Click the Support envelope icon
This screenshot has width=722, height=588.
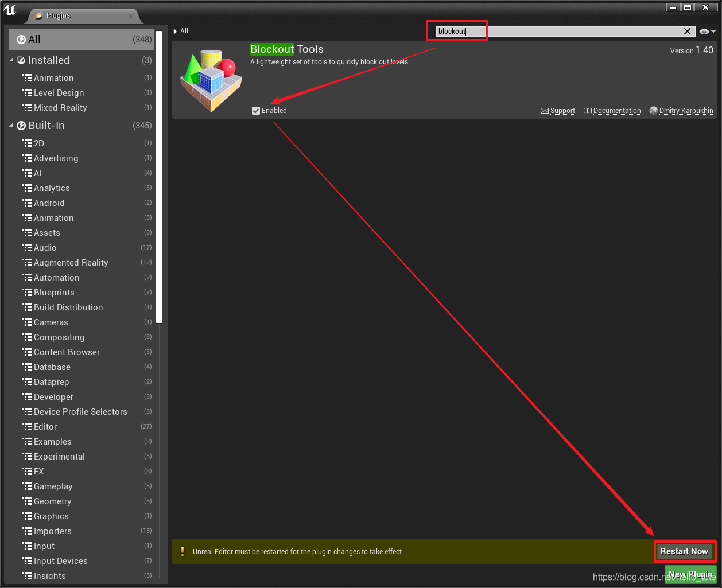pyautogui.click(x=545, y=111)
